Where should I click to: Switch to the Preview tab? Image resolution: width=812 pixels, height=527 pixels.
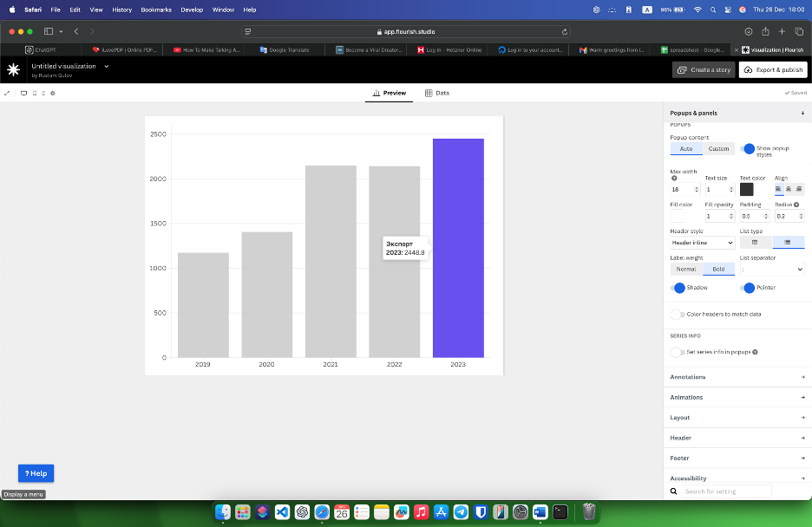(389, 93)
